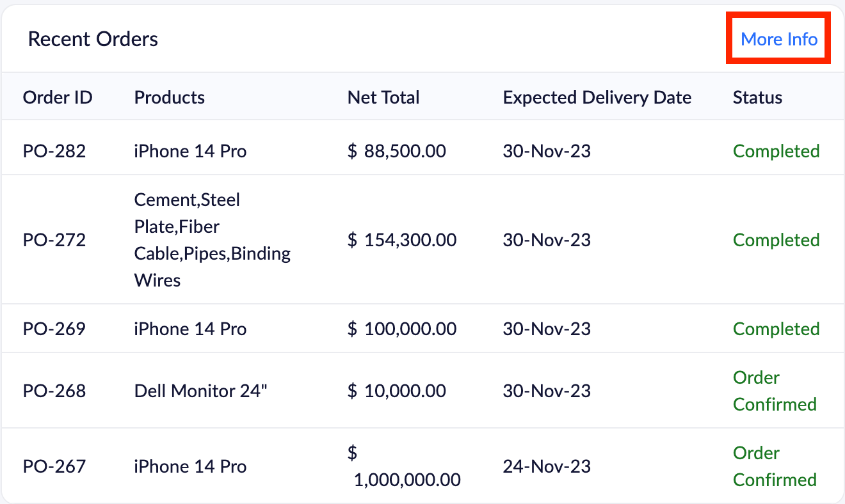This screenshot has width=845, height=504.
Task: Select the $ 154,300.00 amount
Action: coord(402,240)
